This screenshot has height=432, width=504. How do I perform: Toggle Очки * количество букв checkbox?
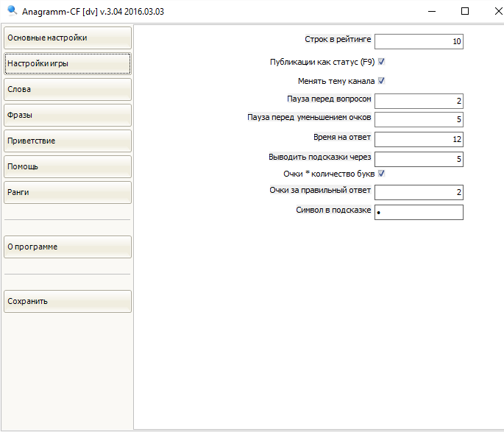pos(382,174)
